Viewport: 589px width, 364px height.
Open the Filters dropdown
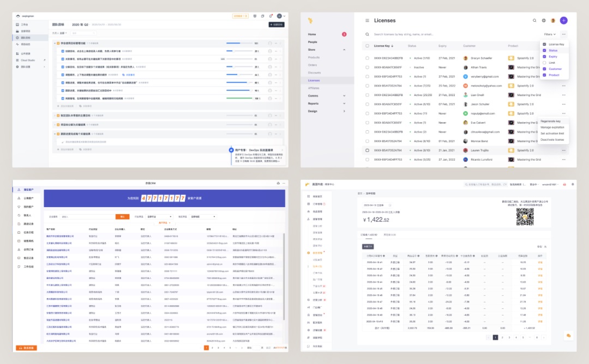tap(550, 34)
